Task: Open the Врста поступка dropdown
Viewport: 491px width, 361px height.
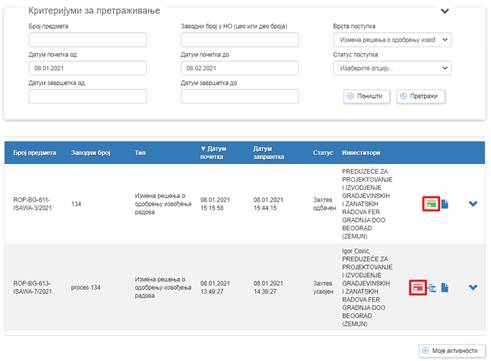Action: coord(392,40)
